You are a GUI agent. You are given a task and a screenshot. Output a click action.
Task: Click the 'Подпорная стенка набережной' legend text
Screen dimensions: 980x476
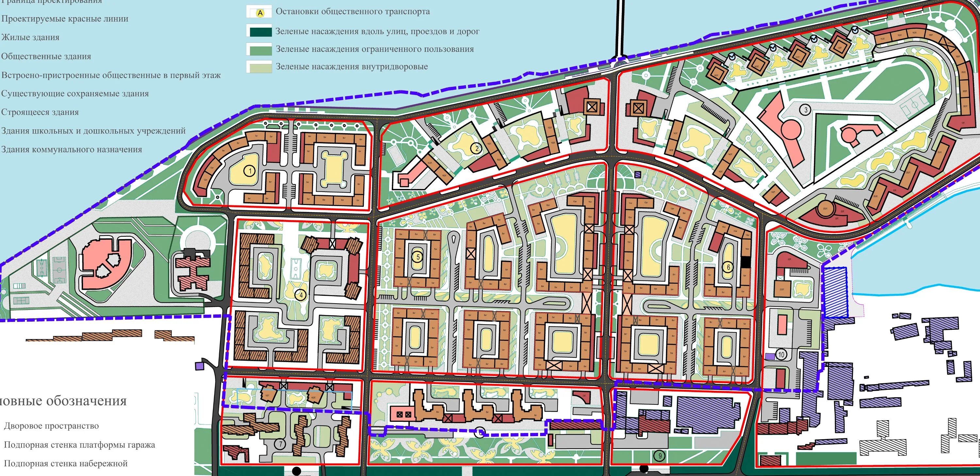pyautogui.click(x=65, y=464)
